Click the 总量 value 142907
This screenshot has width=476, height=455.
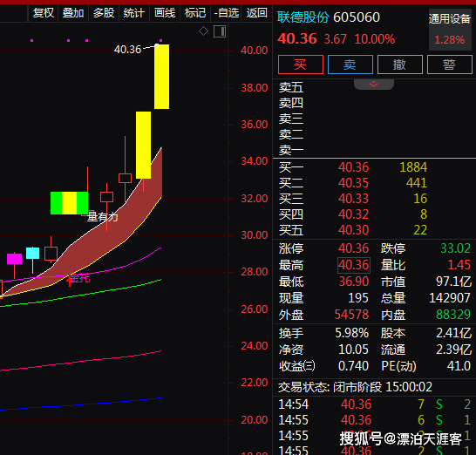coord(450,298)
